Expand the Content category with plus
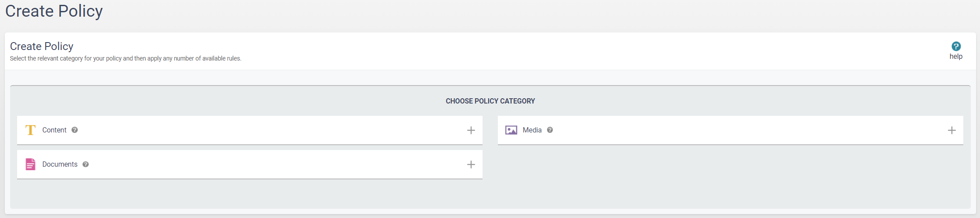980x218 pixels. [x=471, y=130]
